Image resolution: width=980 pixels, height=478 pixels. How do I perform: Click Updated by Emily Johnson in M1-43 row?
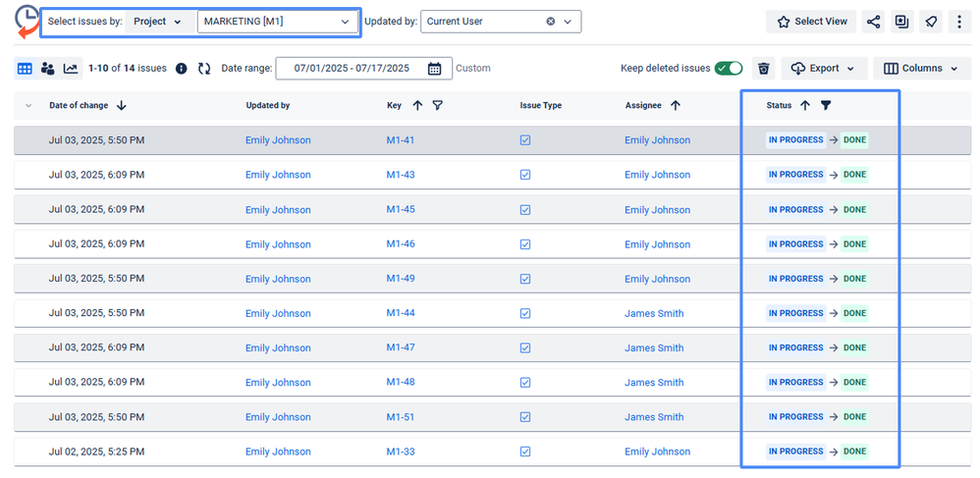pos(278,175)
